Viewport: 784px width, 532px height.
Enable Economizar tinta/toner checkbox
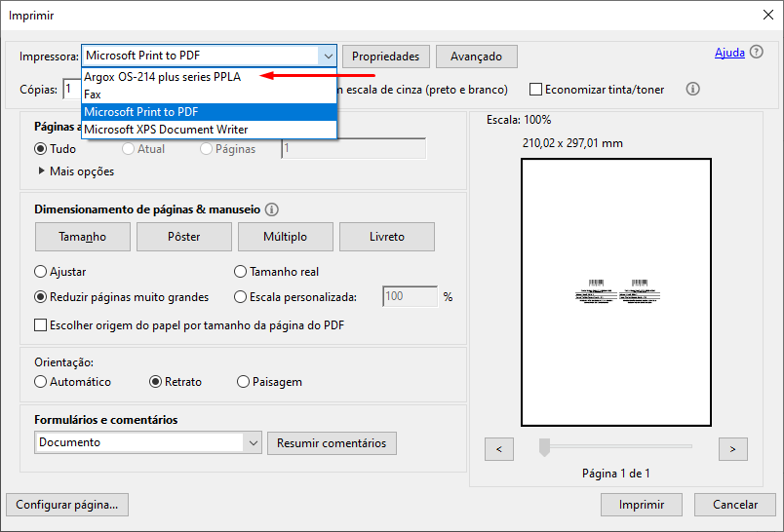click(x=535, y=90)
